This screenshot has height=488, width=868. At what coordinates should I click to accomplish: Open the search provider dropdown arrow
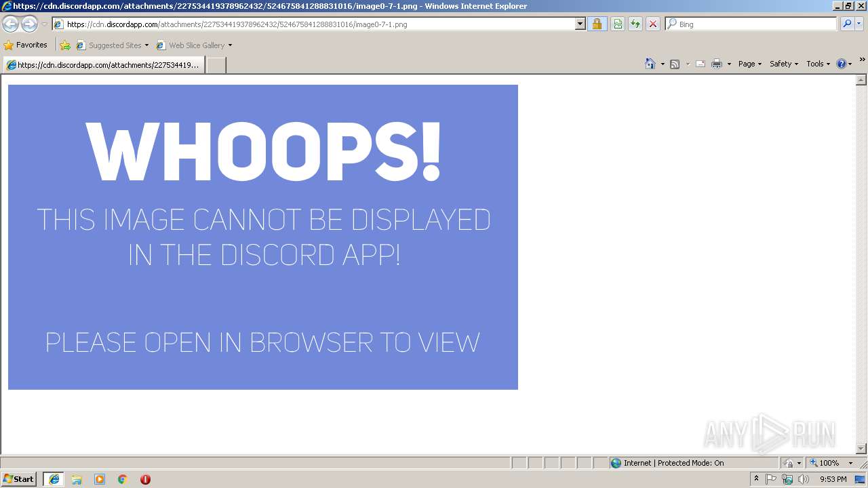(859, 24)
